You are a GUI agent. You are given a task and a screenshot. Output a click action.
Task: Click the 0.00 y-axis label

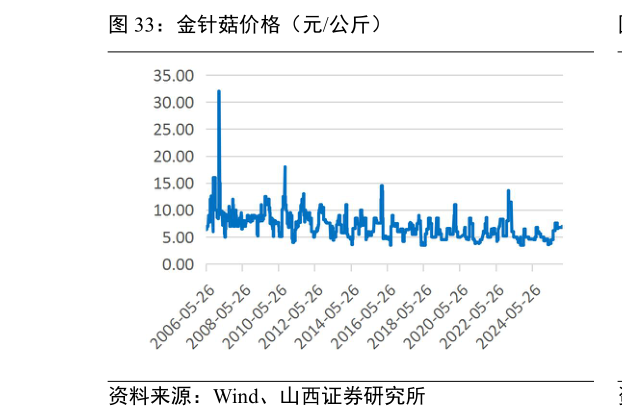pos(177,265)
